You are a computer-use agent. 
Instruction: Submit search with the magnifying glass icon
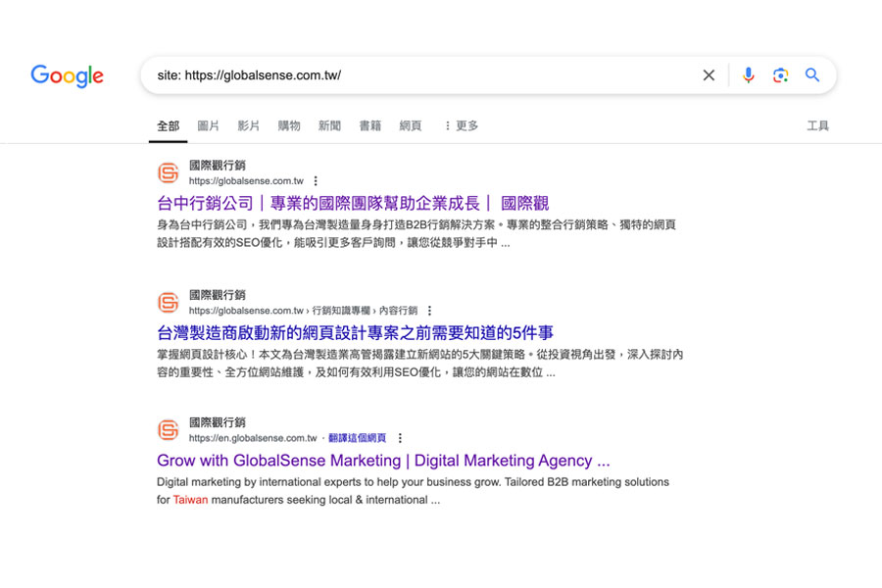point(812,74)
